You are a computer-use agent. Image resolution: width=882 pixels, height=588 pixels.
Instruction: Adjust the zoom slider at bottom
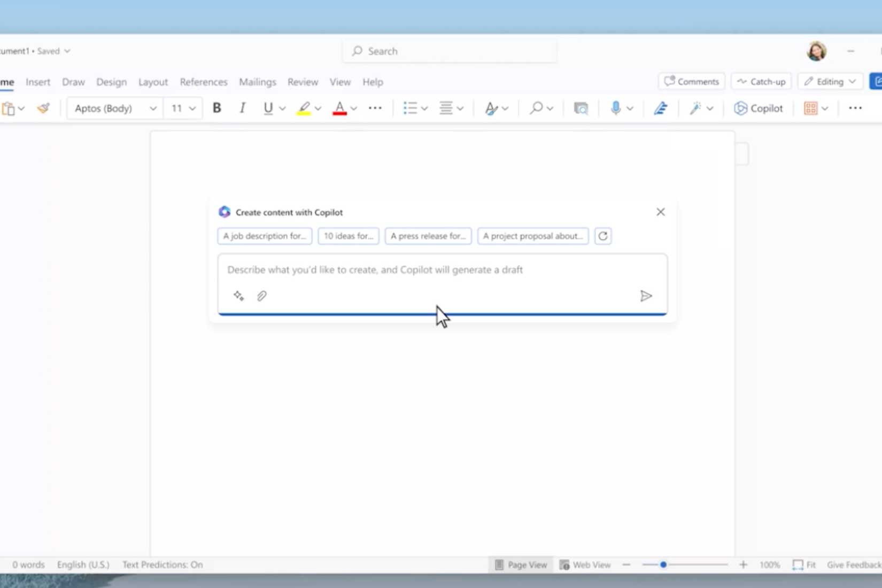pyautogui.click(x=663, y=564)
